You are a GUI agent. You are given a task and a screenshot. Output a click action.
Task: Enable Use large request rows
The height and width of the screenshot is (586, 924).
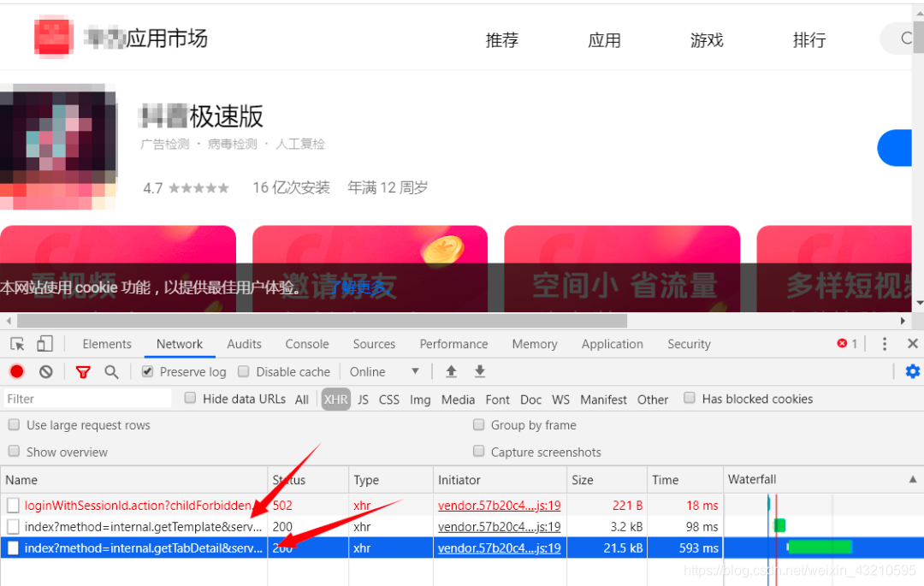[x=15, y=424]
